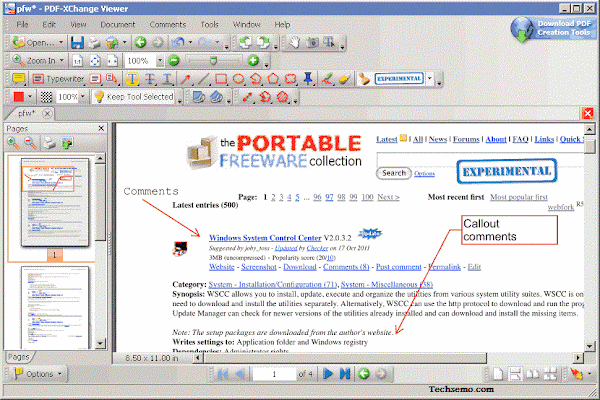Rotate the page clockwise

263,42
